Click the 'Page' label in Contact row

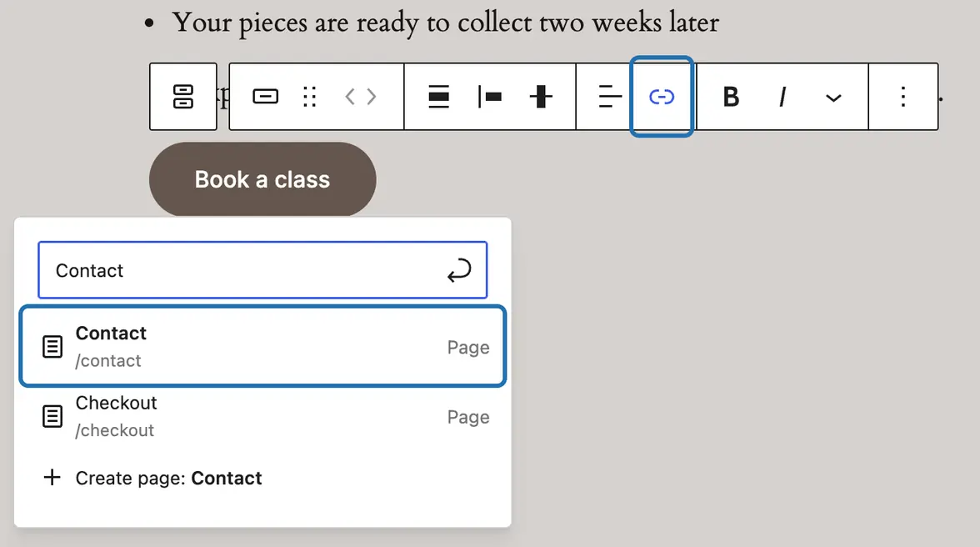pos(468,348)
